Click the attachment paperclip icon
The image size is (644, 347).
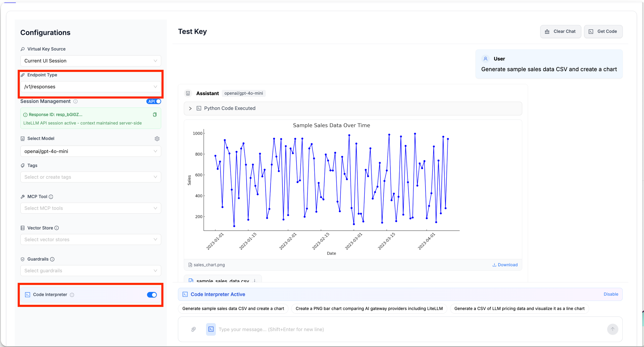coord(194,329)
